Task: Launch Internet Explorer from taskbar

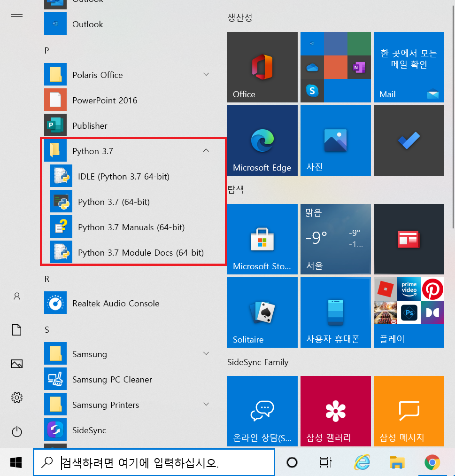Action: coord(362,462)
